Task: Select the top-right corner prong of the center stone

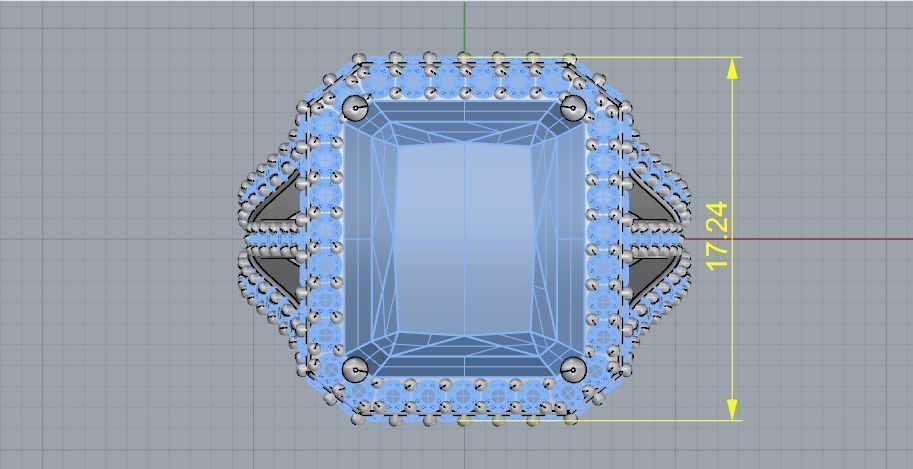Action: [574, 108]
